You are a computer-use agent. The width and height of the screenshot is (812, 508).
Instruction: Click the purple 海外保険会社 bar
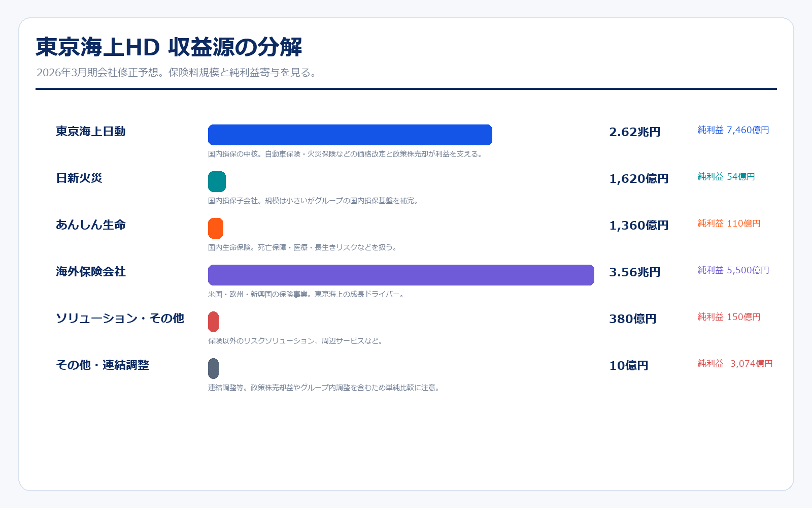pos(401,275)
